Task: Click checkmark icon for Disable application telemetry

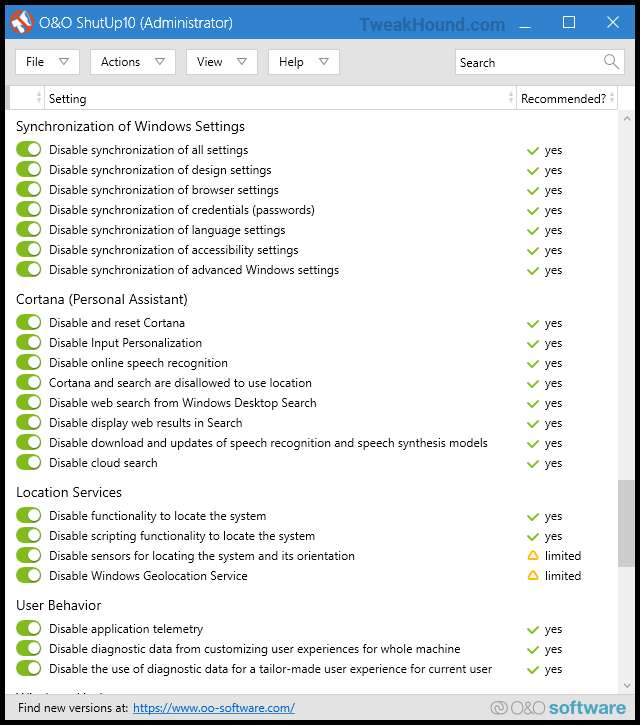Action: tap(533, 630)
